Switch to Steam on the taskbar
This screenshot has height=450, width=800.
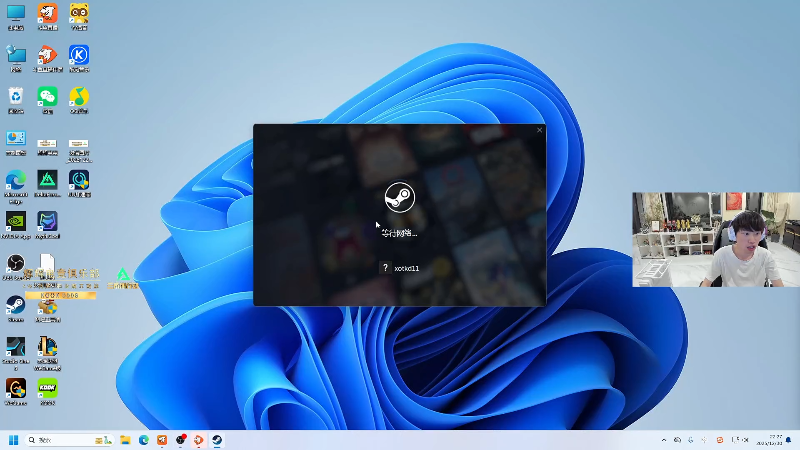[217, 440]
